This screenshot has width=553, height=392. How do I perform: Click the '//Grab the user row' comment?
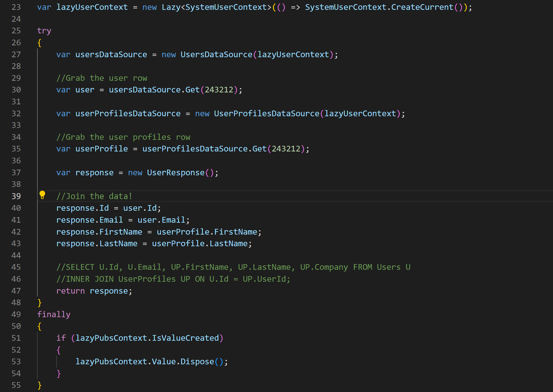pos(102,78)
